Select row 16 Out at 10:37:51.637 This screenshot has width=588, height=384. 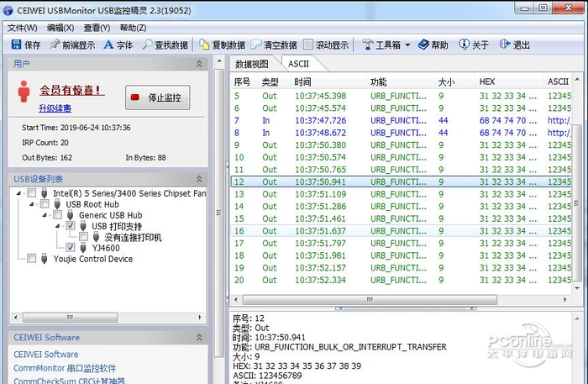(x=401, y=231)
